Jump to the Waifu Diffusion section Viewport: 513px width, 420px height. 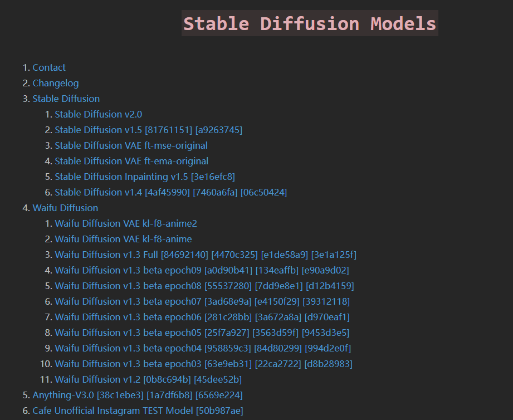point(65,208)
